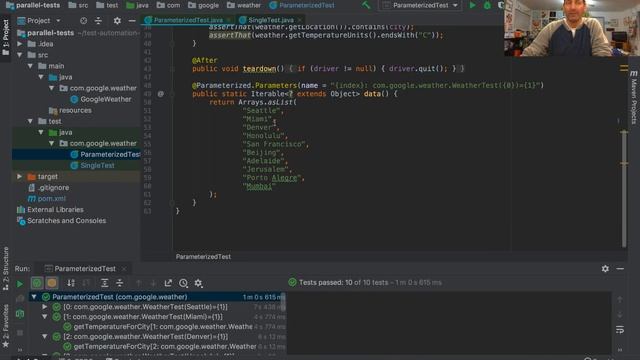Collapse all in the Project panel header
Image resolution: width=640 pixels, height=360 pixels.
point(98,20)
